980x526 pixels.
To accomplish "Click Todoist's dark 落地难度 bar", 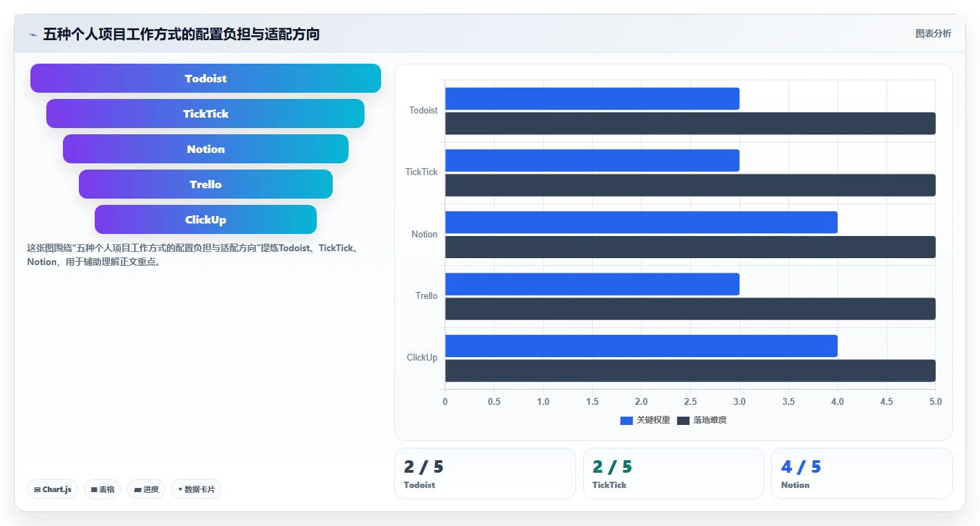I will tap(690, 123).
